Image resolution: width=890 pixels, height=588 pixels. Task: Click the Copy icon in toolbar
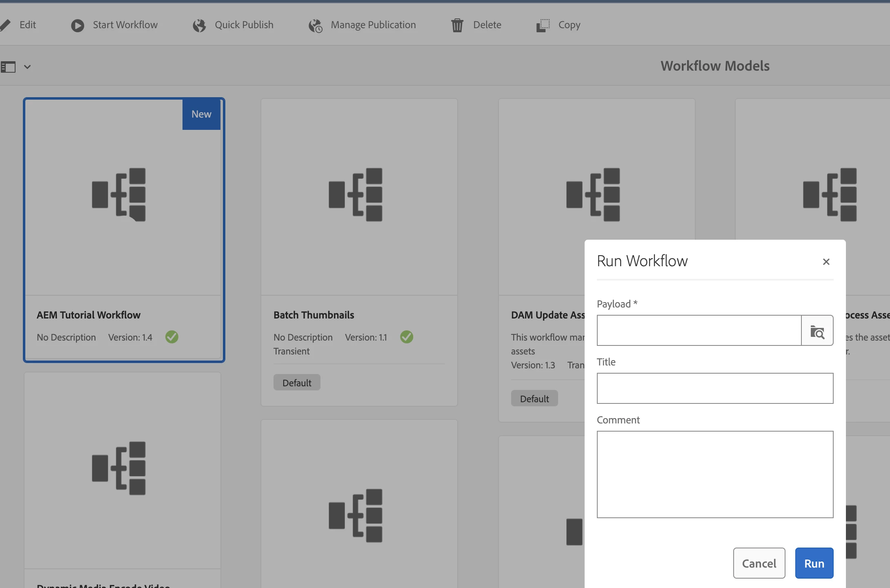543,25
